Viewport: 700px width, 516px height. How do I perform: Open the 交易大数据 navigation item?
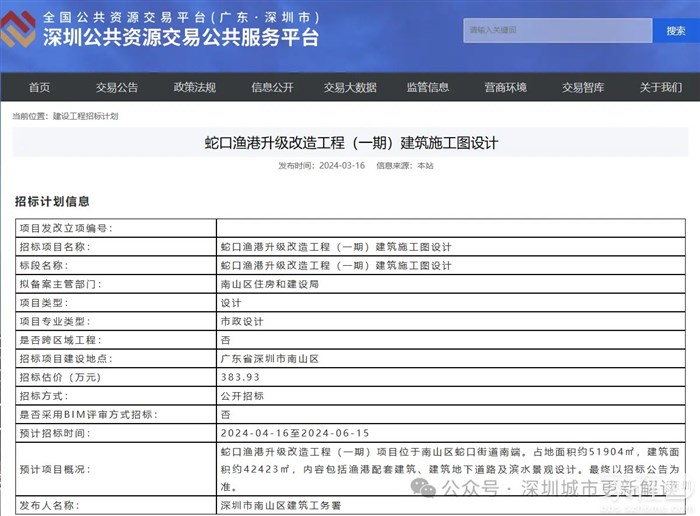tap(350, 87)
